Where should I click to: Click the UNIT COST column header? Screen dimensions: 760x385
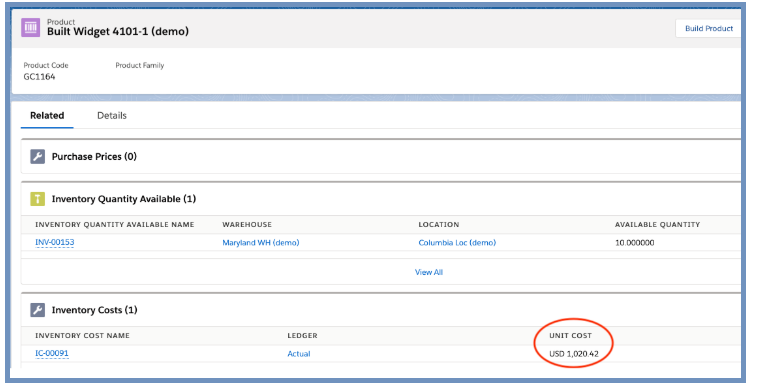[x=570, y=336]
